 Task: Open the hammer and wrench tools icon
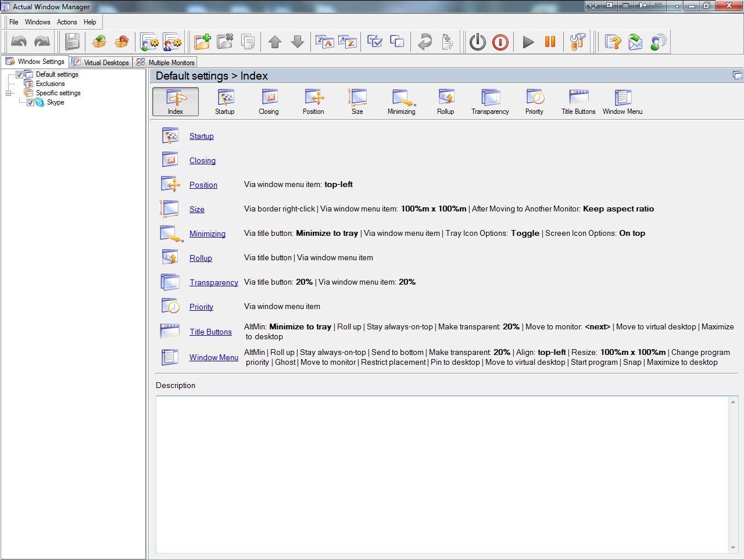(578, 42)
